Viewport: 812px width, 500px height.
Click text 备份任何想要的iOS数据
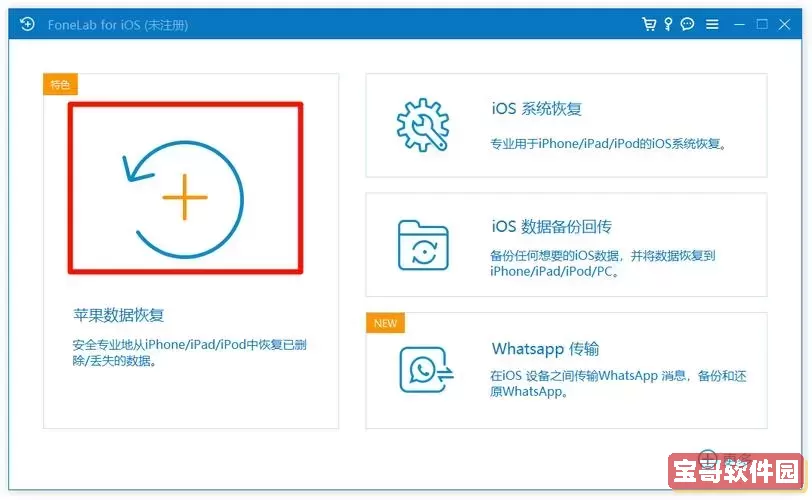coord(554,255)
